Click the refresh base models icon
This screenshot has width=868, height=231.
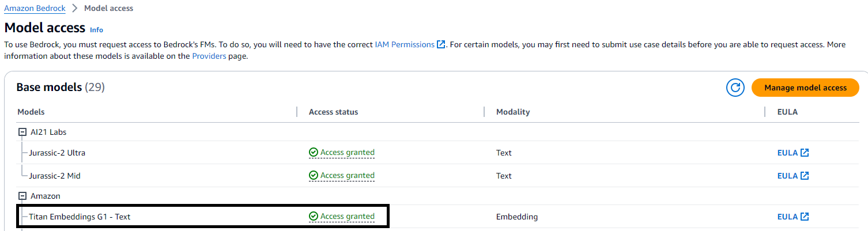pyautogui.click(x=735, y=88)
